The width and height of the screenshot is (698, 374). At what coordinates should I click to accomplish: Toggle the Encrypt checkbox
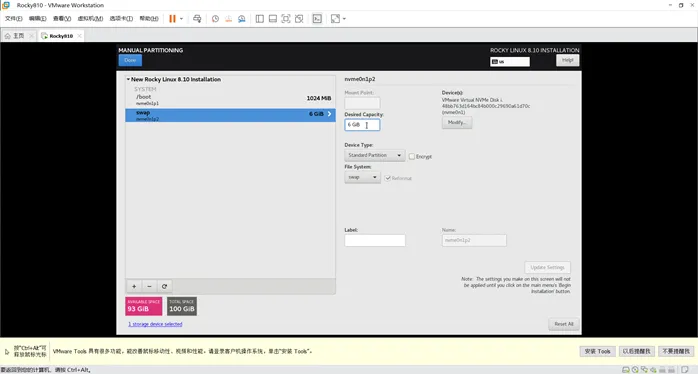tap(412, 156)
